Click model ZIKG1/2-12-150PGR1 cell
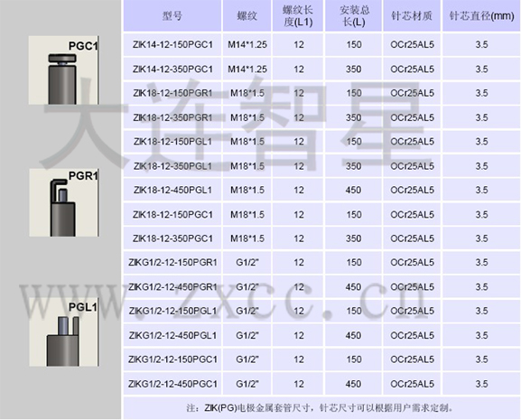The width and height of the screenshot is (521, 420). [x=172, y=263]
